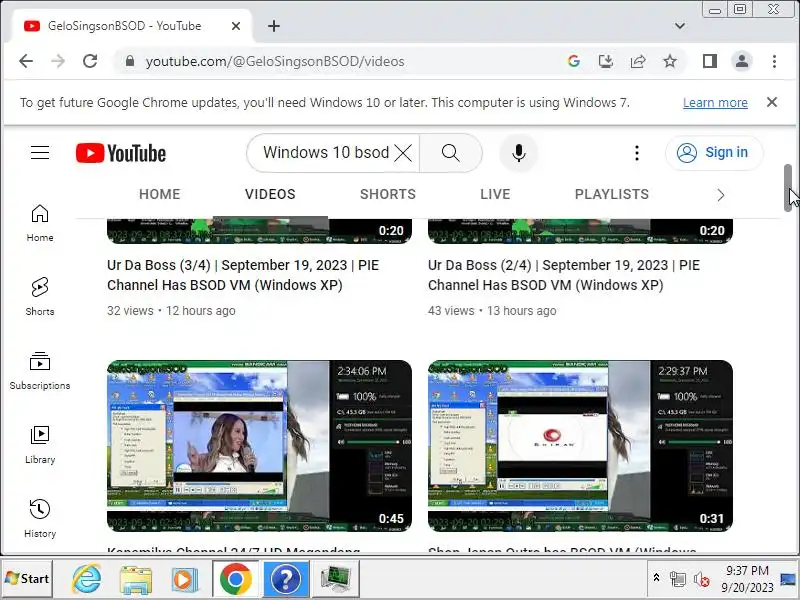Start voice search with the microphone
The width and height of the screenshot is (800, 600).
pos(518,153)
